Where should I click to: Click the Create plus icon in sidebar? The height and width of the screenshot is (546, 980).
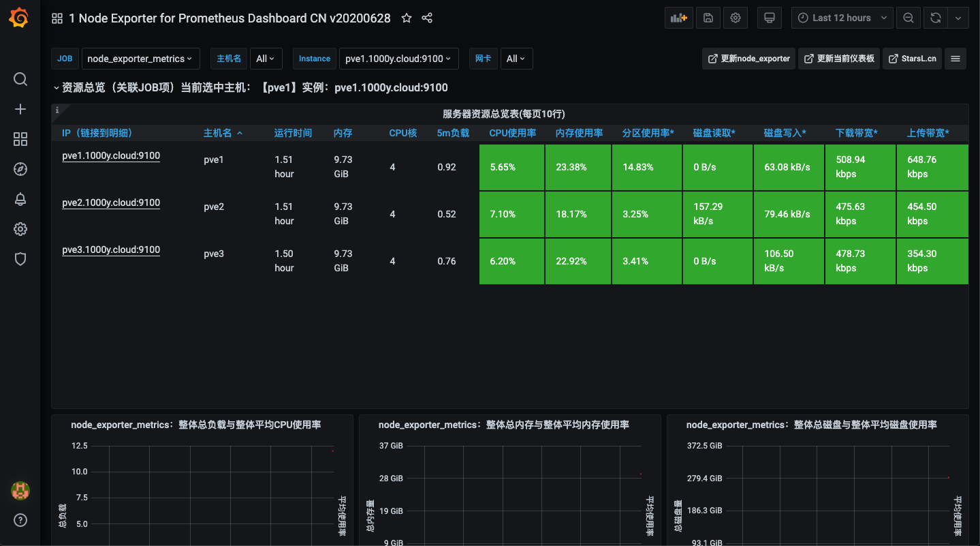[x=20, y=109]
